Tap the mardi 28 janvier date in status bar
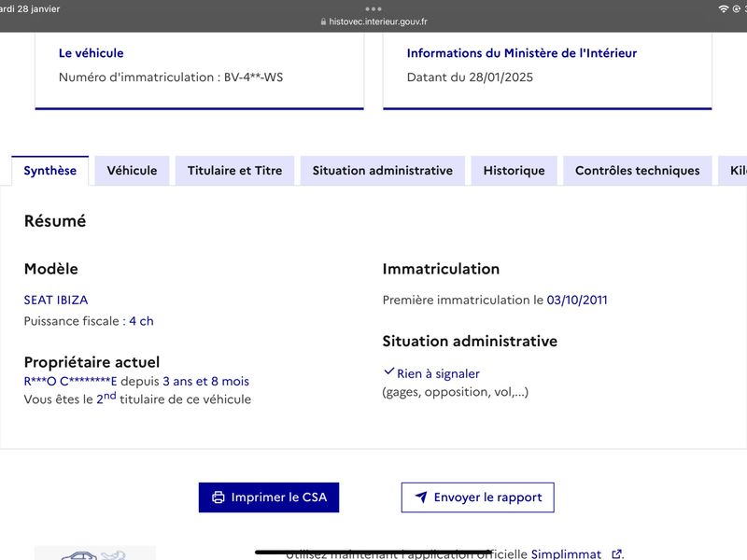The image size is (747, 560). (x=30, y=8)
